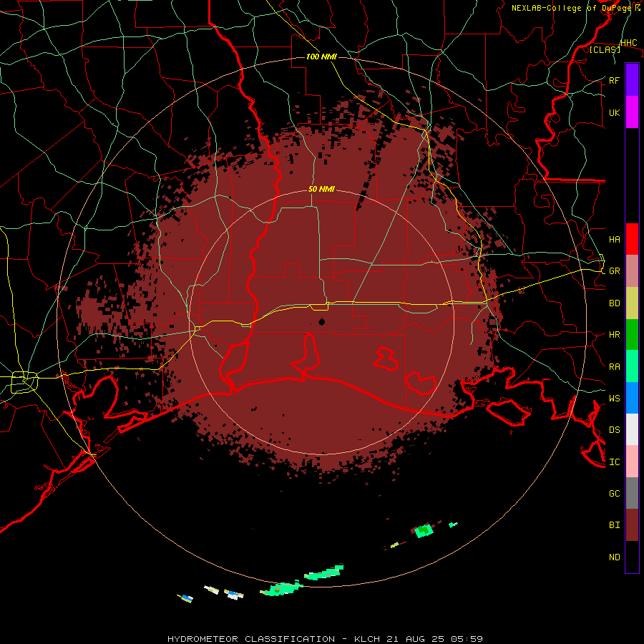The width and height of the screenshot is (644, 644).
Task: Click the 'DS' legend label
Action: 614,429
